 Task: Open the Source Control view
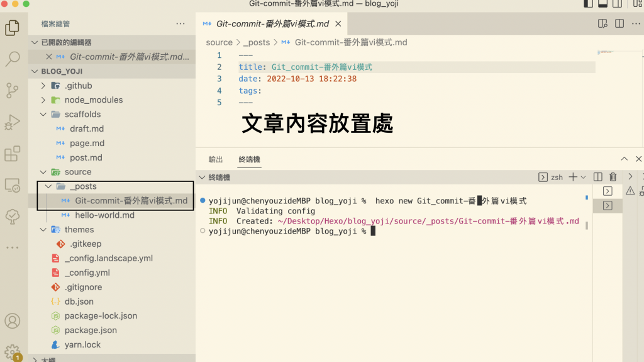click(x=13, y=90)
